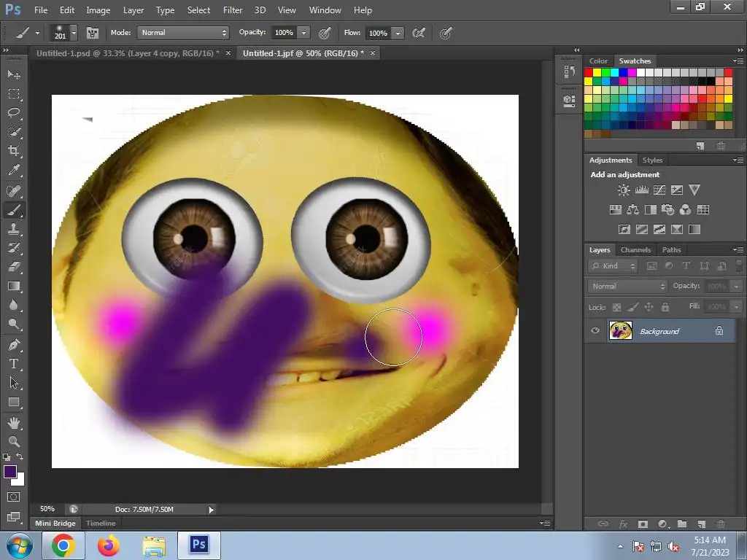This screenshot has width=747, height=560.
Task: Select the Spot Healing Brush tool
Action: (14, 191)
